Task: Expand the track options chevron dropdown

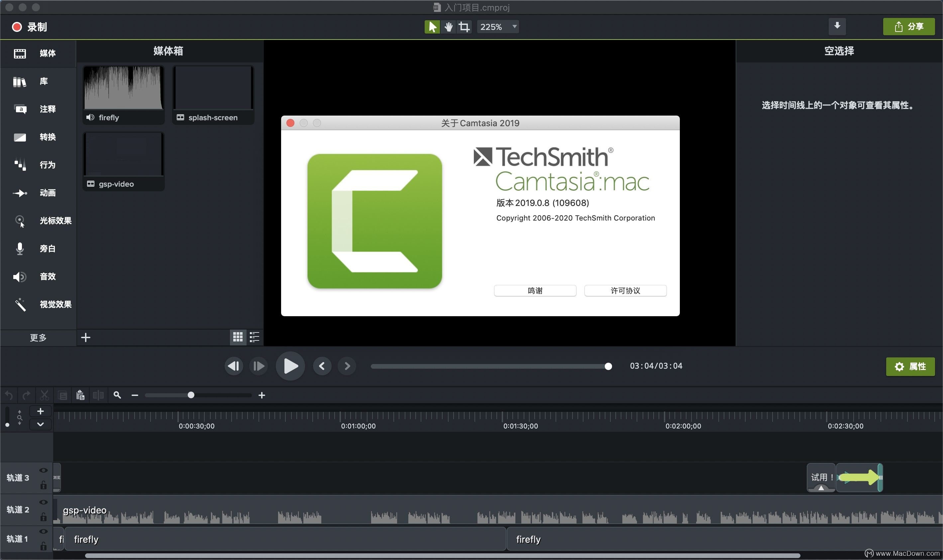Action: tap(41, 424)
